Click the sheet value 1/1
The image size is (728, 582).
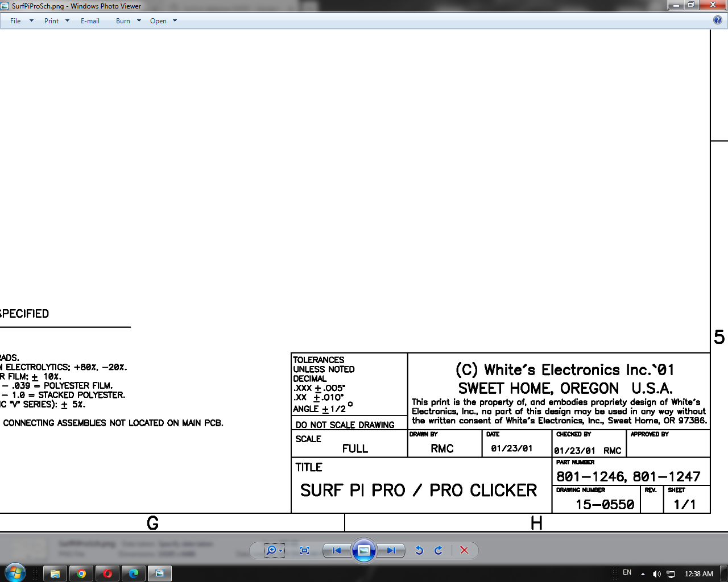685,505
